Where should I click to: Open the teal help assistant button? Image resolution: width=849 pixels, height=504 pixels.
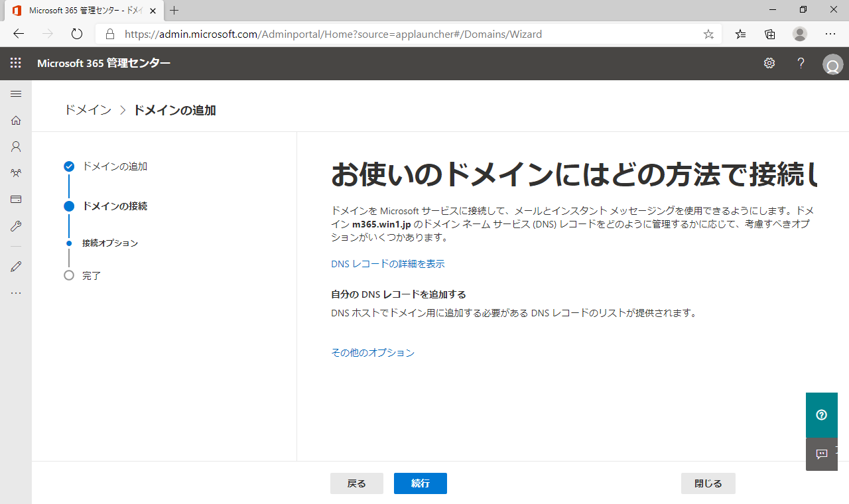pyautogui.click(x=822, y=415)
